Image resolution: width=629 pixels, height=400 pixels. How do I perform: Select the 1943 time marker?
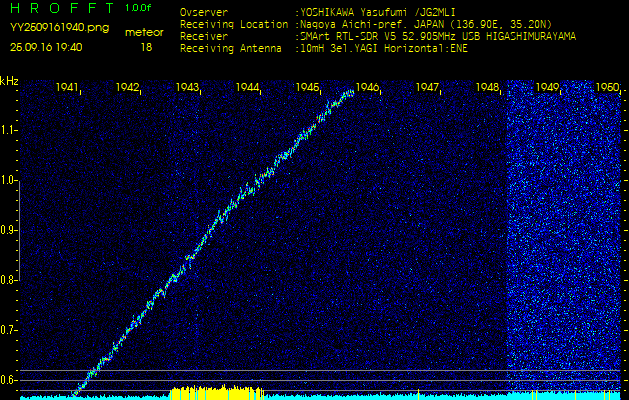point(188,88)
